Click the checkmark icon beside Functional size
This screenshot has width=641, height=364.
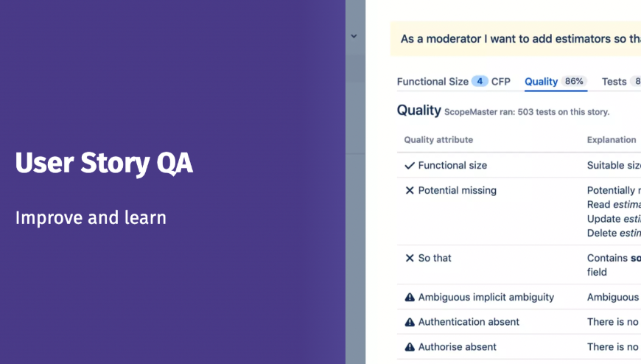pyautogui.click(x=410, y=166)
